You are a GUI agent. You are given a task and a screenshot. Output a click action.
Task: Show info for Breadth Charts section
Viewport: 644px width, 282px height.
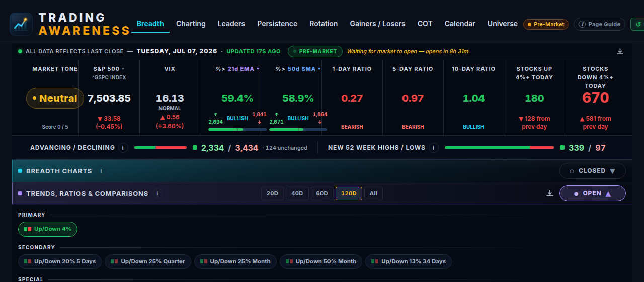tap(101, 171)
